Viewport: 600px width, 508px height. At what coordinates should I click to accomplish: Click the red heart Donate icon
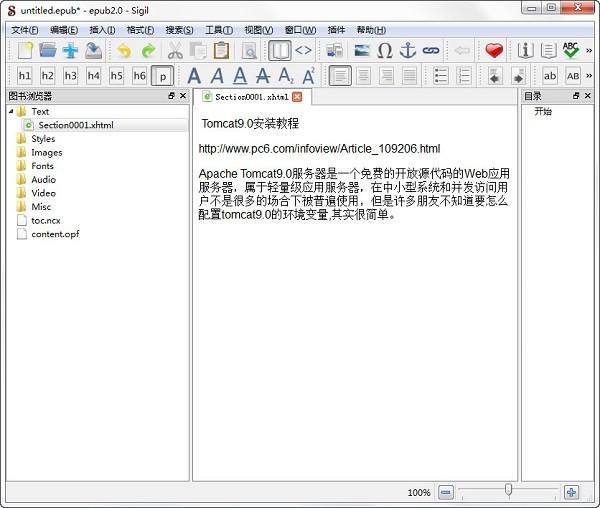click(x=494, y=50)
